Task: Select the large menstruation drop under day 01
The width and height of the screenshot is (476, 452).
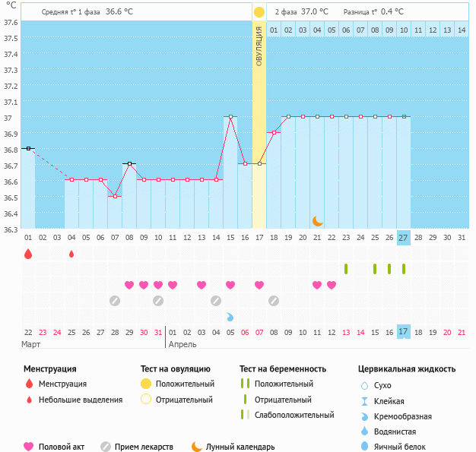Action: click(28, 254)
